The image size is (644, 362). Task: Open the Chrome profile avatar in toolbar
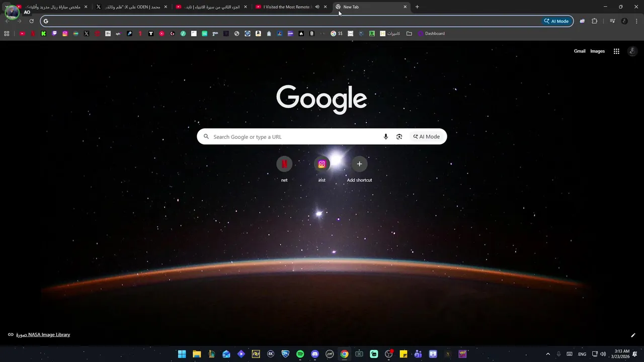click(x=624, y=21)
